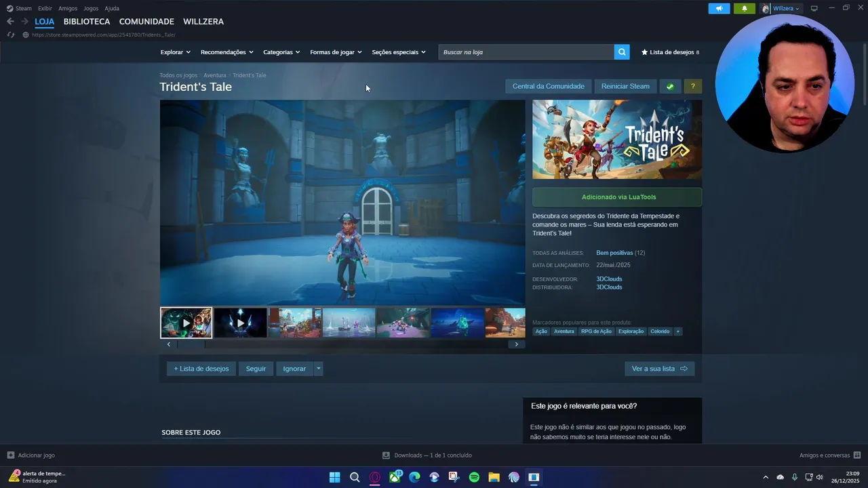This screenshot has height=488, width=868.
Task: Click the Seguir button
Action: click(x=256, y=369)
